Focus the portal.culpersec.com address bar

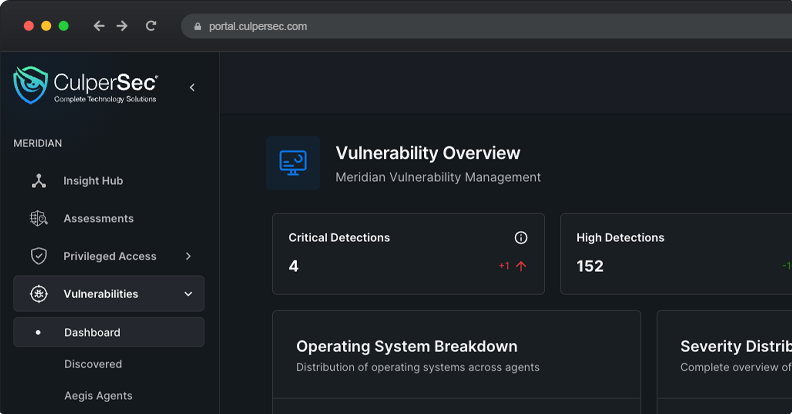coord(486,26)
